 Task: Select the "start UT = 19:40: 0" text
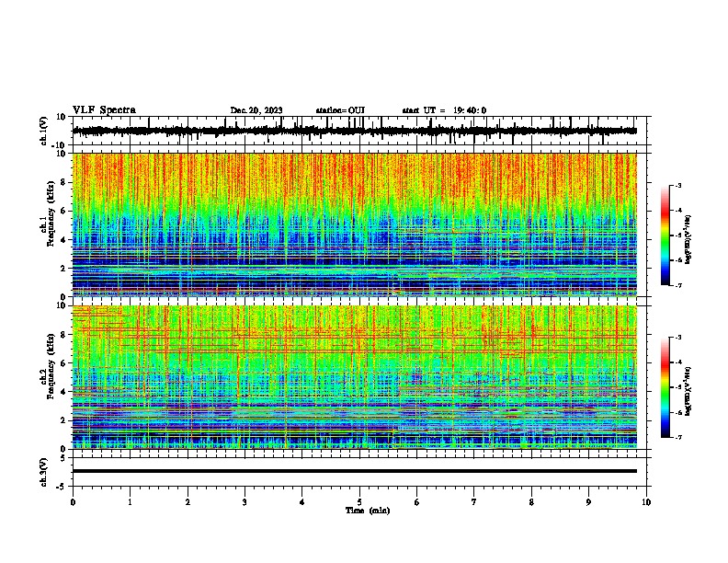[x=444, y=110]
